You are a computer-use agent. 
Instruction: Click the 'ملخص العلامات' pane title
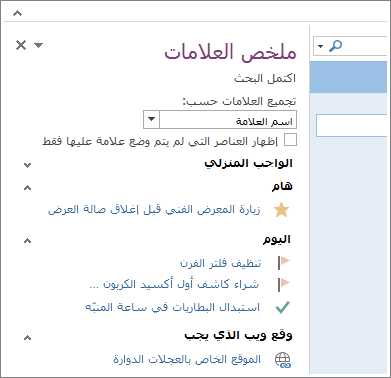tap(230, 52)
